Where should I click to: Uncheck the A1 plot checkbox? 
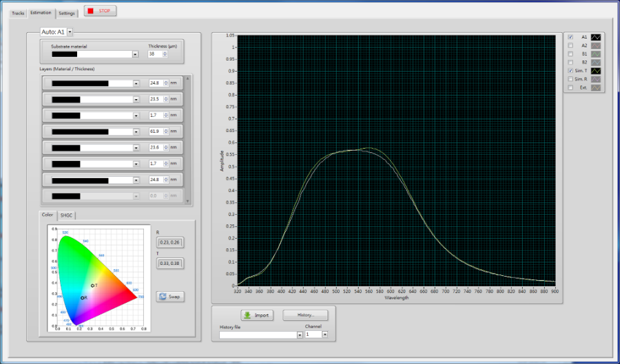tap(570, 37)
